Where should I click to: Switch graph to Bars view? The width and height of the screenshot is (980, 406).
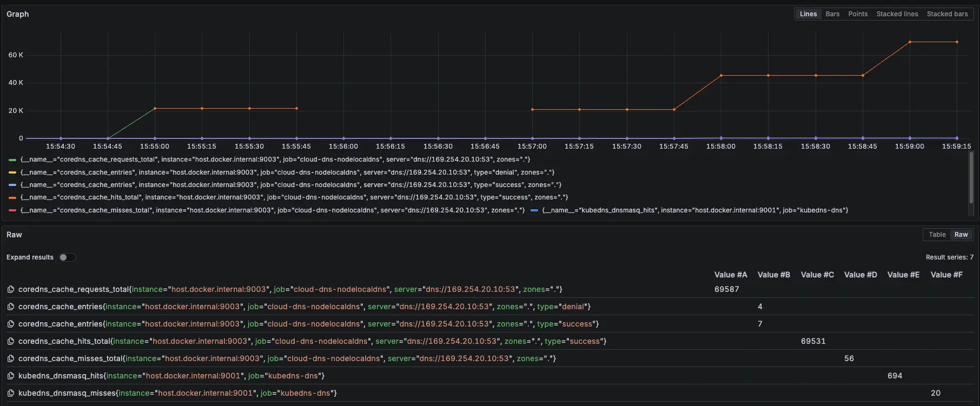click(x=832, y=14)
